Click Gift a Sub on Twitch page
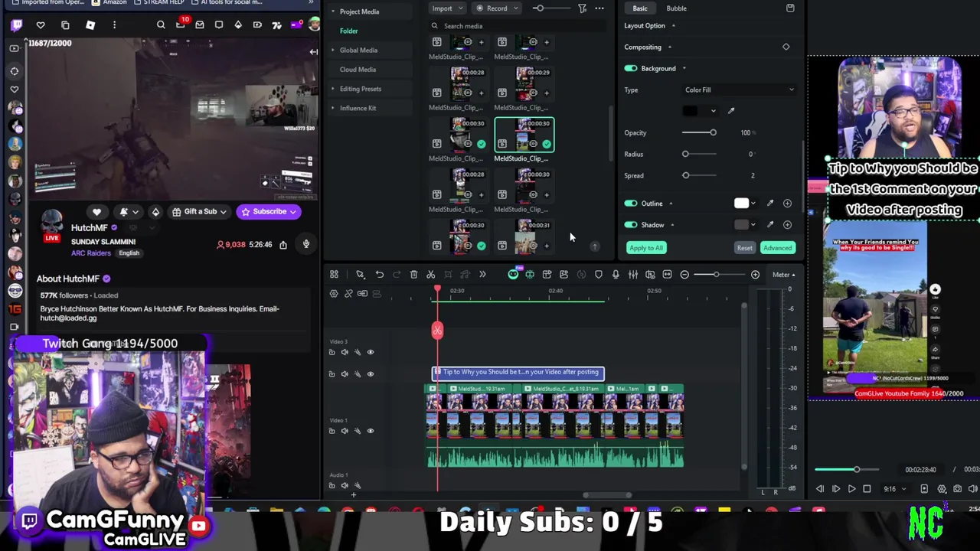 click(x=200, y=212)
